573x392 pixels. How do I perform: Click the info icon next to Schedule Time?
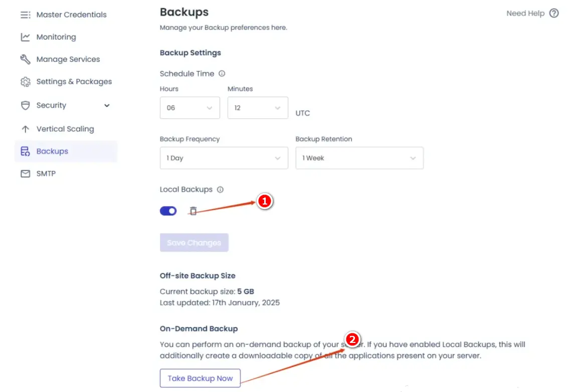pos(222,74)
